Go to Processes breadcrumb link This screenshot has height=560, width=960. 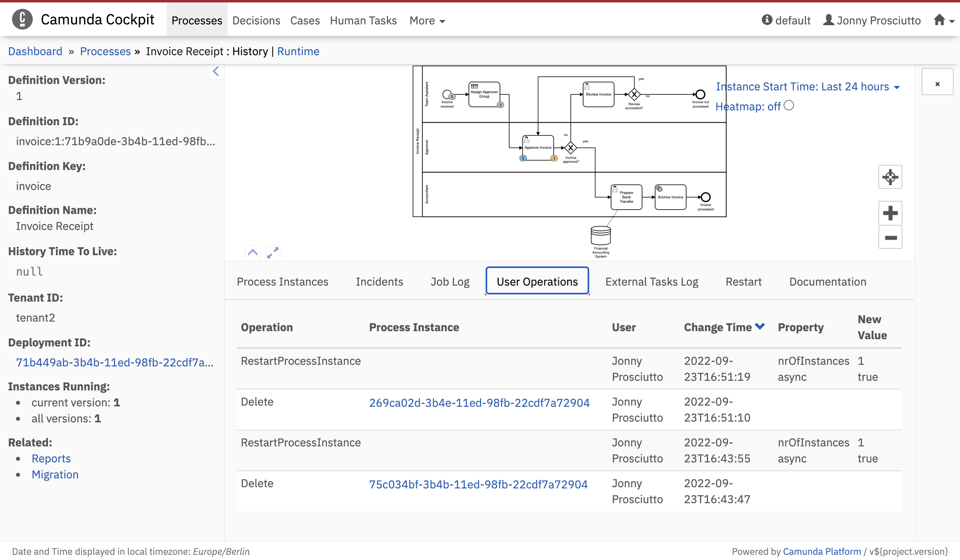pos(105,51)
